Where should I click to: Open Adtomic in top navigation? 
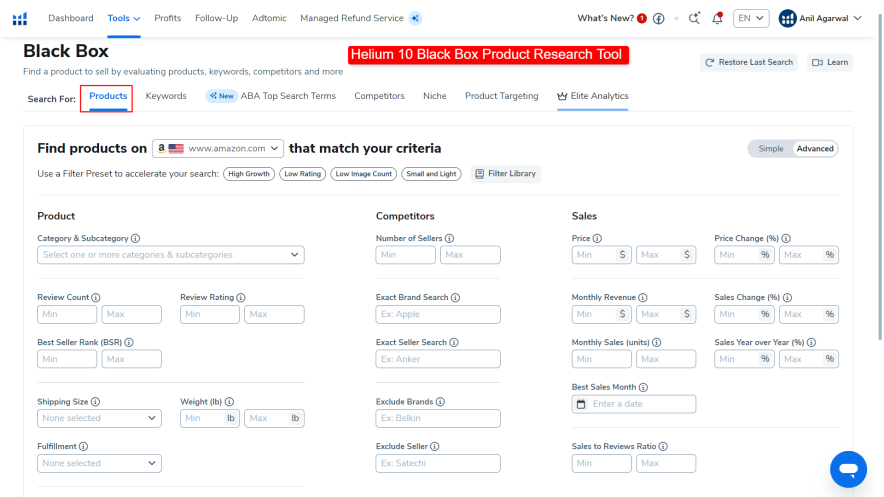click(269, 18)
